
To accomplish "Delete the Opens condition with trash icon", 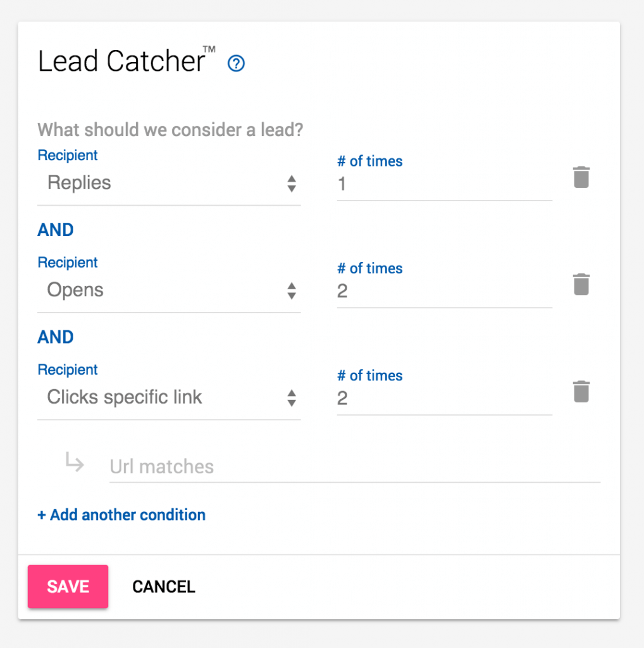I will [581, 284].
